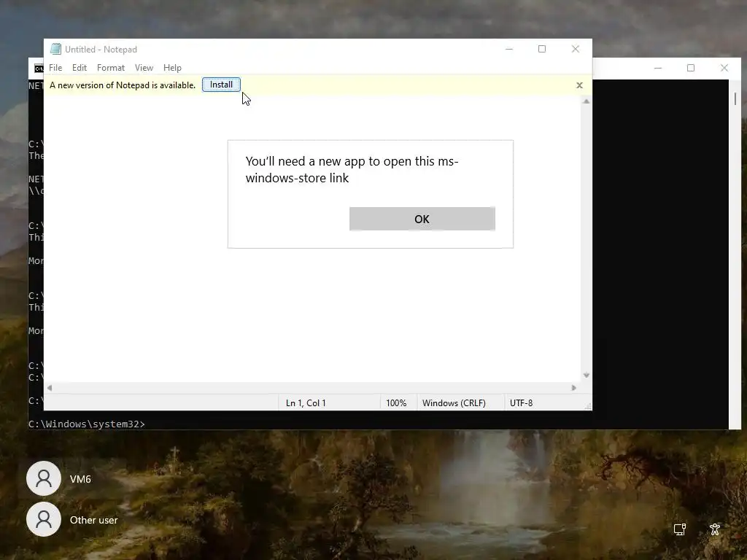
Task: Click Notepad vertical scrollbar up arrow
Action: point(586,101)
